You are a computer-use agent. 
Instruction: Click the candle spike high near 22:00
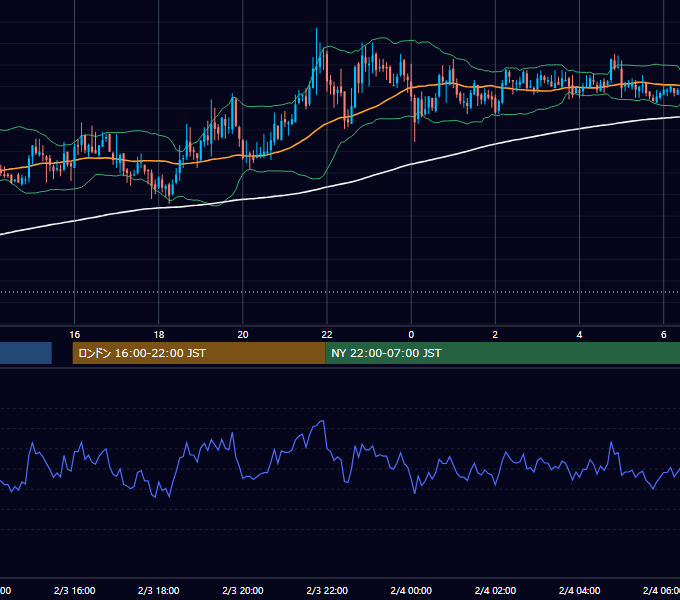pyautogui.click(x=317, y=29)
